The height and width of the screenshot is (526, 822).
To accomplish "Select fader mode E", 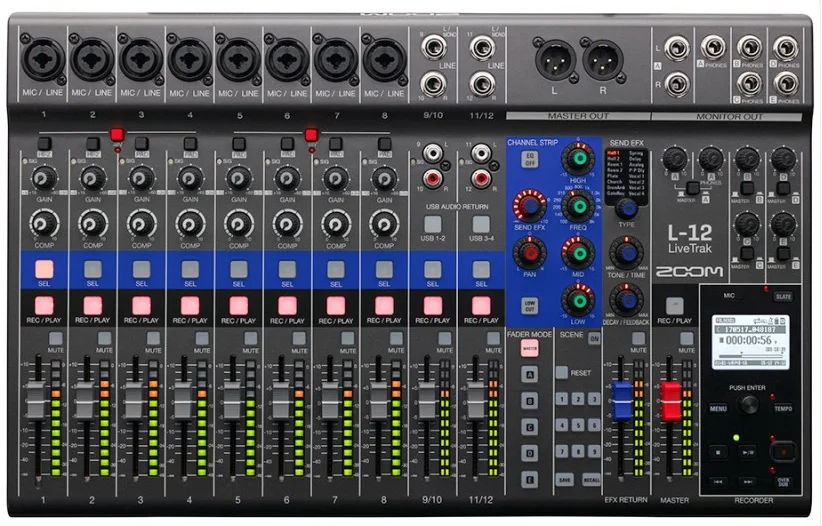I will pos(529,479).
